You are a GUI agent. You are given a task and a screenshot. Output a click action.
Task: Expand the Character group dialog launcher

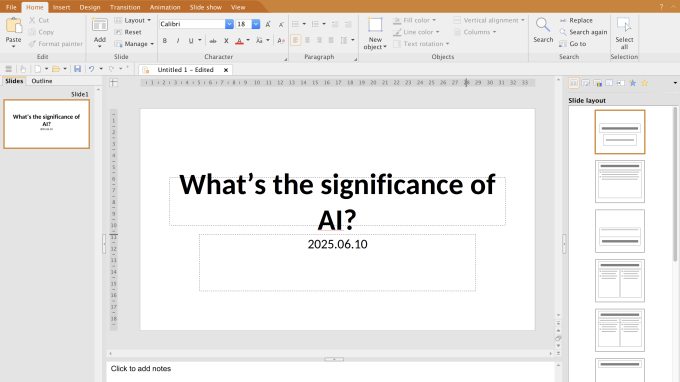point(285,59)
